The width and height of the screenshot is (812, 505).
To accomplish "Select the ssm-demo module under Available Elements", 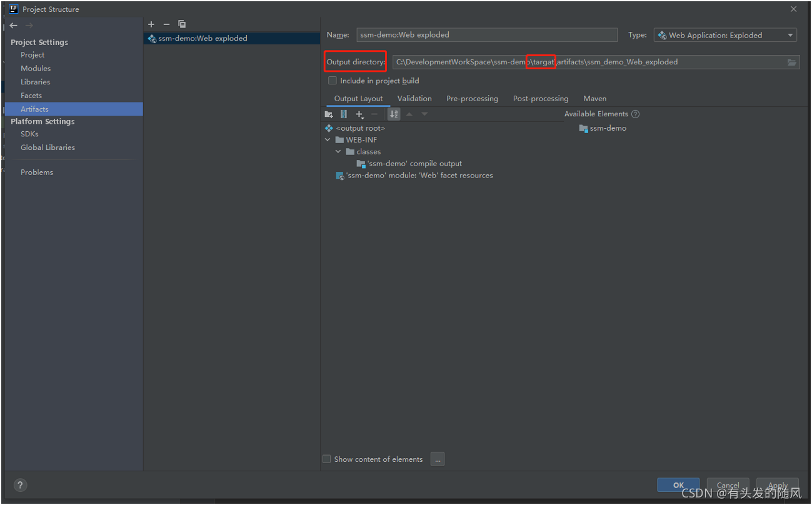I will click(x=603, y=128).
